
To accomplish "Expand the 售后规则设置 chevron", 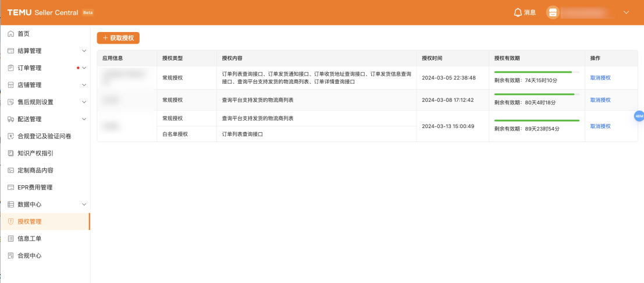I will tap(84, 102).
